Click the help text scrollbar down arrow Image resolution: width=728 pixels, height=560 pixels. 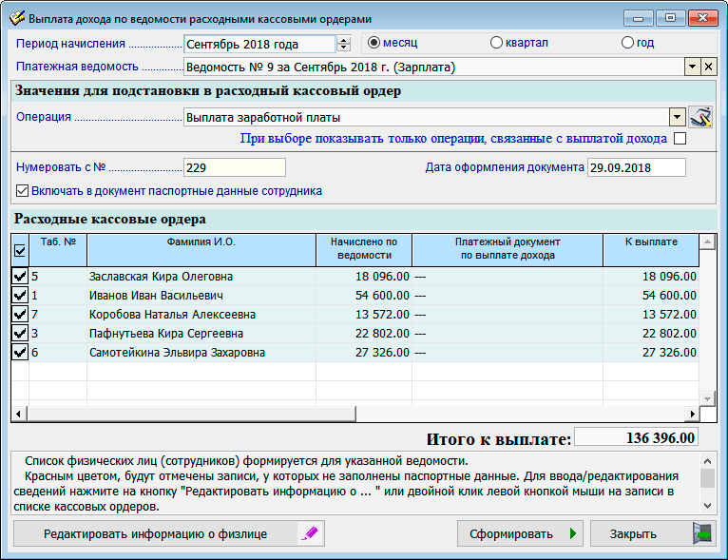coord(707,506)
